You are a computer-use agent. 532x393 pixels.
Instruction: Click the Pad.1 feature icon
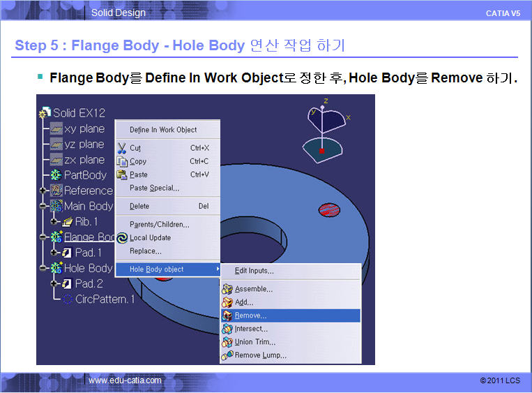[x=67, y=253]
